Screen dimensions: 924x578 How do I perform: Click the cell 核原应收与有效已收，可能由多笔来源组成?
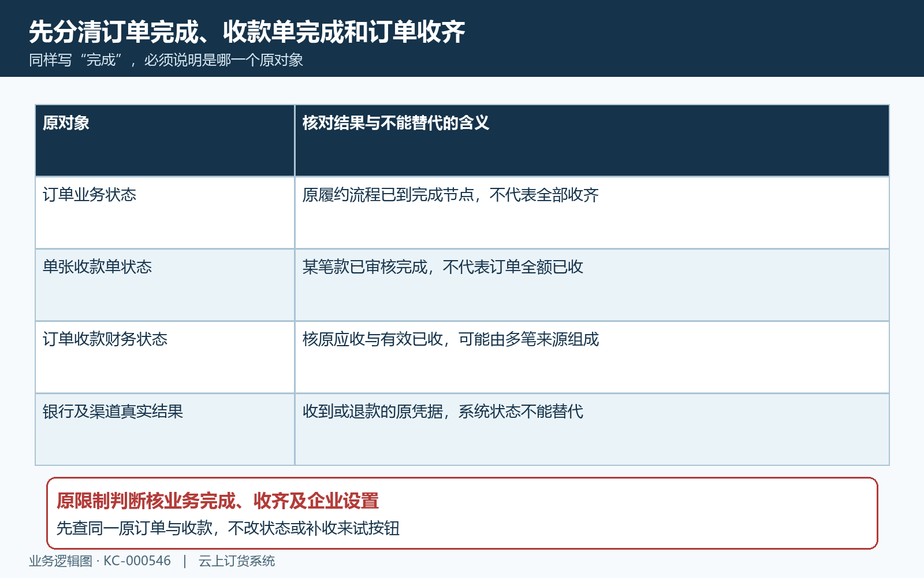click(592, 357)
